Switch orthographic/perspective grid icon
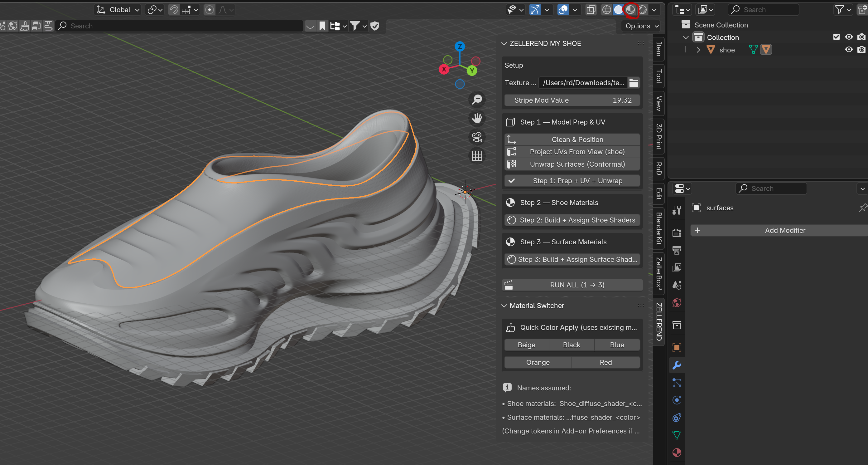Viewport: 868px width, 465px height. coord(477,156)
